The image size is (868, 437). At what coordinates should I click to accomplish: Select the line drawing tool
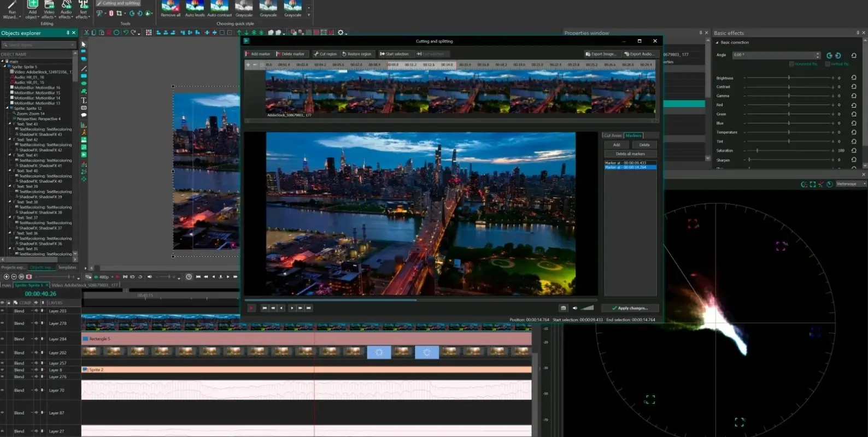click(84, 69)
